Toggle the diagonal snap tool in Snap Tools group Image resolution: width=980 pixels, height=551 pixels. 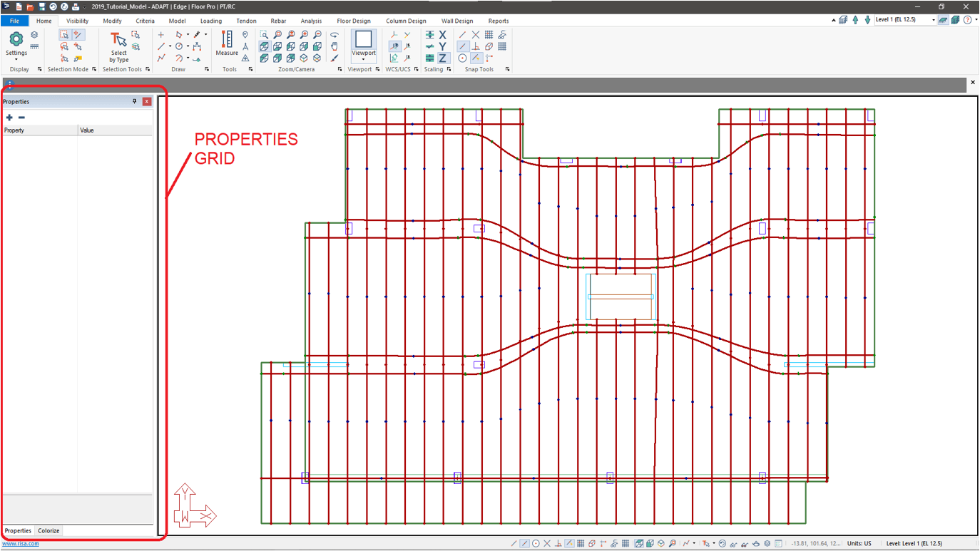click(464, 47)
